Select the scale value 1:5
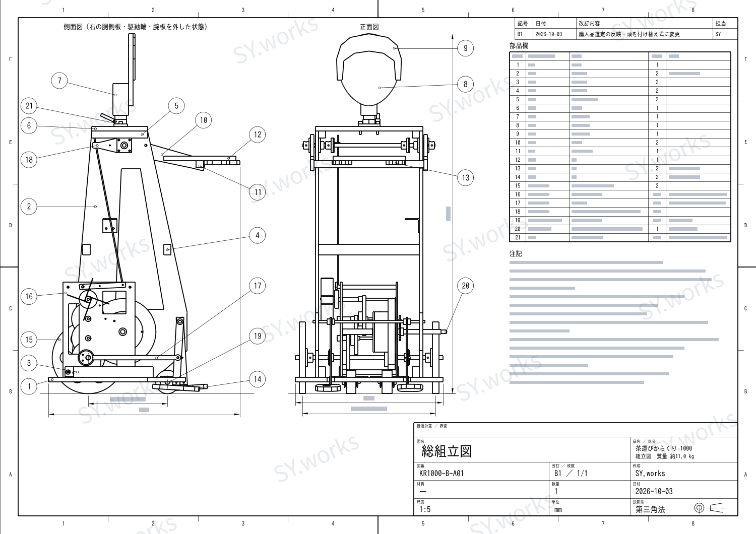 pyautogui.click(x=425, y=509)
